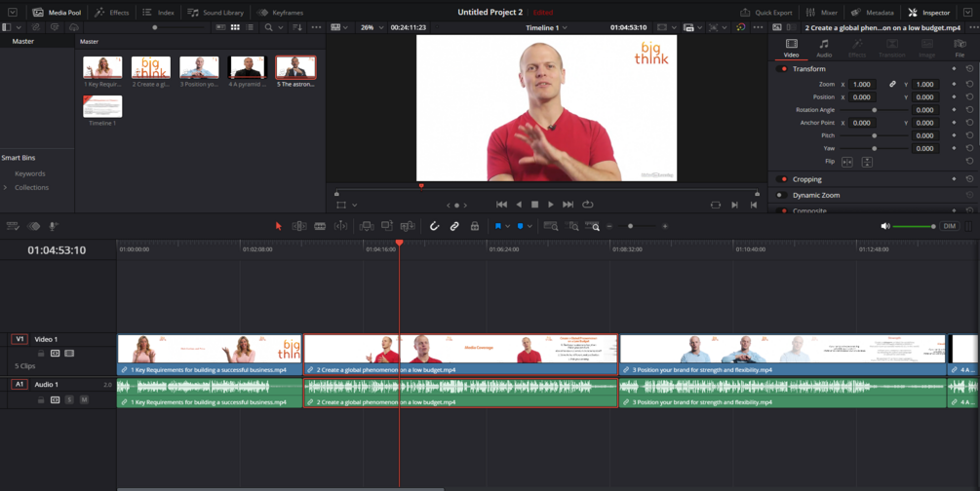The width and height of the screenshot is (980, 491).
Task: Click the Insert Clip icon
Action: pyautogui.click(x=367, y=226)
